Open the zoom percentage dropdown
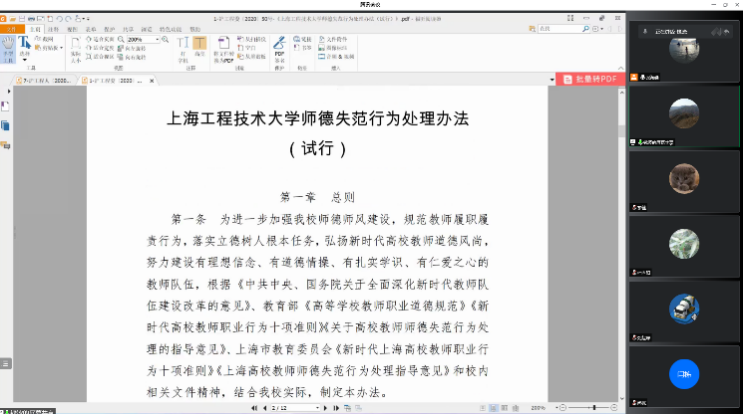The height and width of the screenshot is (414, 743). click(159, 39)
